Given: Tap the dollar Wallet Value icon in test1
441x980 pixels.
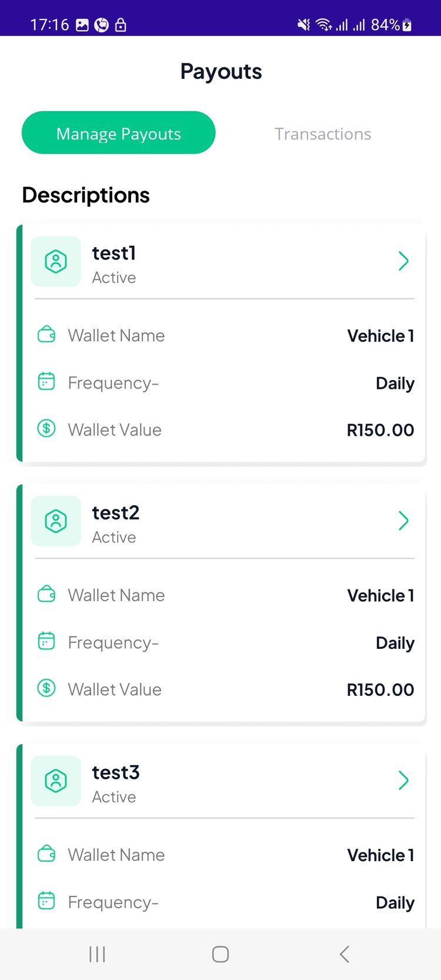Looking at the screenshot, I should [46, 428].
